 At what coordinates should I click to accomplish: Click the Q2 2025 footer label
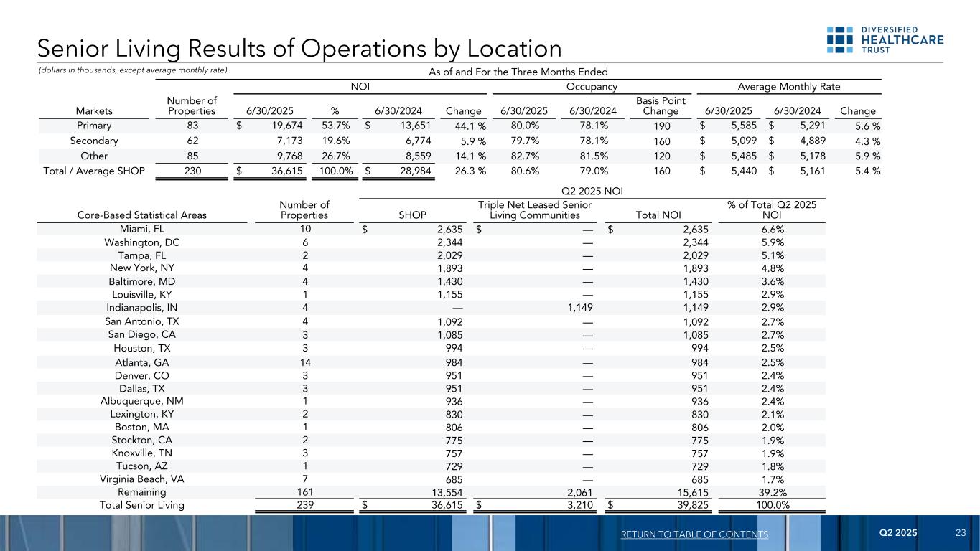pos(897,533)
